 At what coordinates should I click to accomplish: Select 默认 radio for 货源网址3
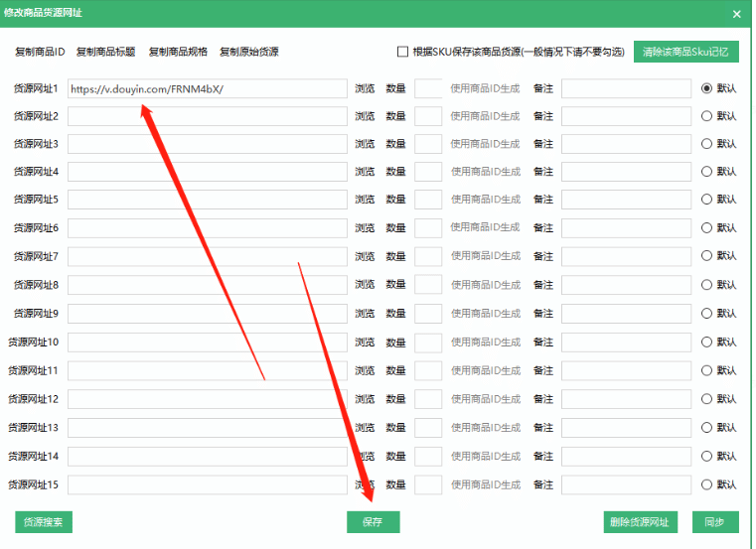coord(706,143)
